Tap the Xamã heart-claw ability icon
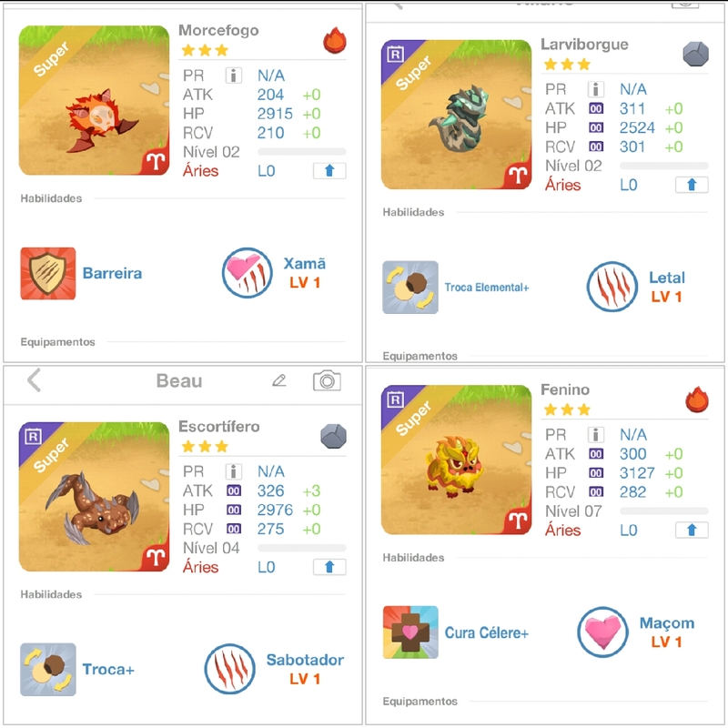This screenshot has width=728, height=728. (247, 273)
